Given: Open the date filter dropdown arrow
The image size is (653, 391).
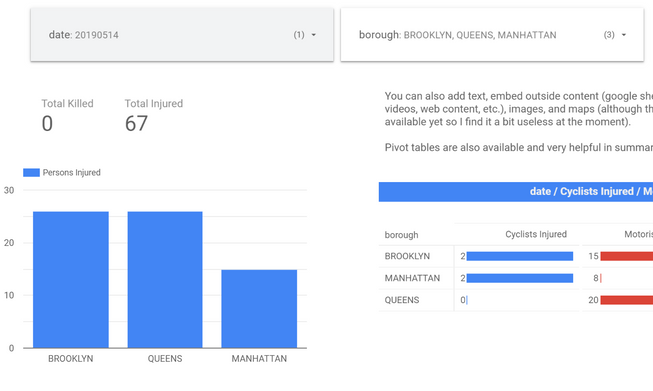Looking at the screenshot, I should [314, 35].
